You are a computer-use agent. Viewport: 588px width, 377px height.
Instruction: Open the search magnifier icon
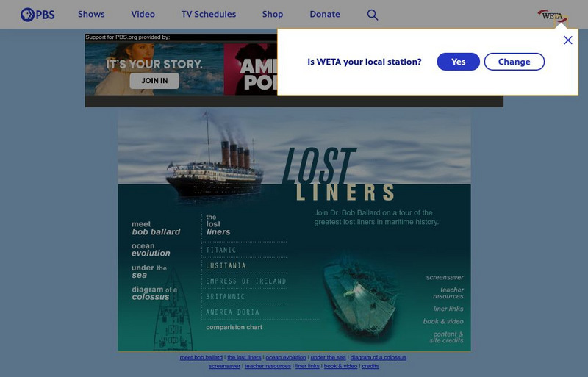373,15
